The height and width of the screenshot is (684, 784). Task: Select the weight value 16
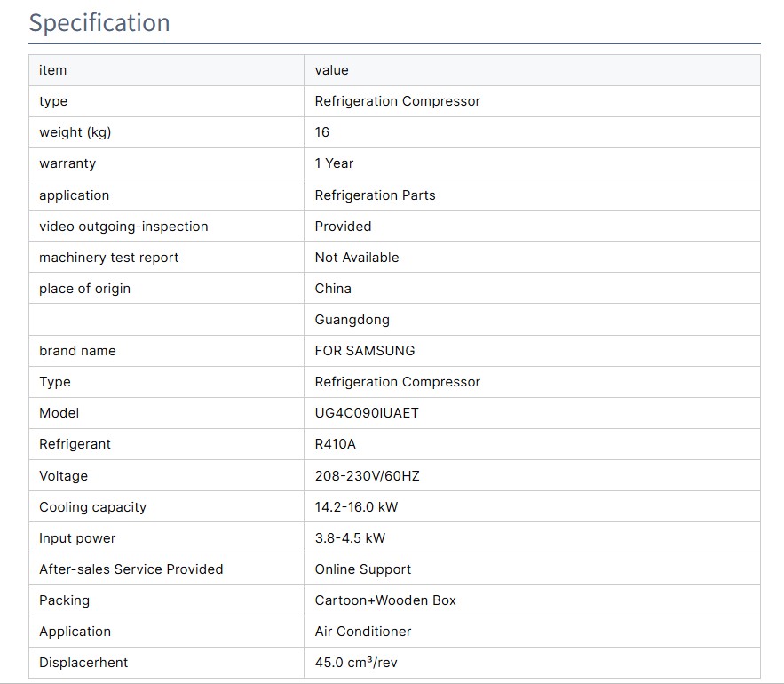pos(321,132)
